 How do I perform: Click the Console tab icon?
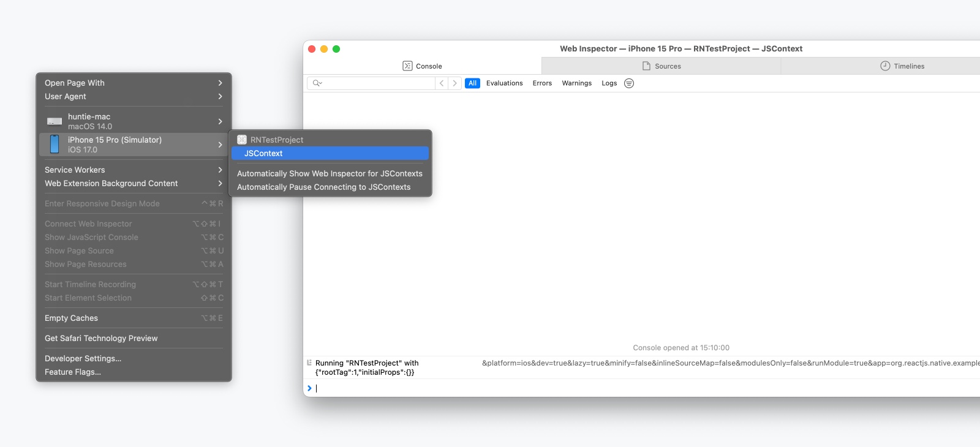tap(407, 66)
